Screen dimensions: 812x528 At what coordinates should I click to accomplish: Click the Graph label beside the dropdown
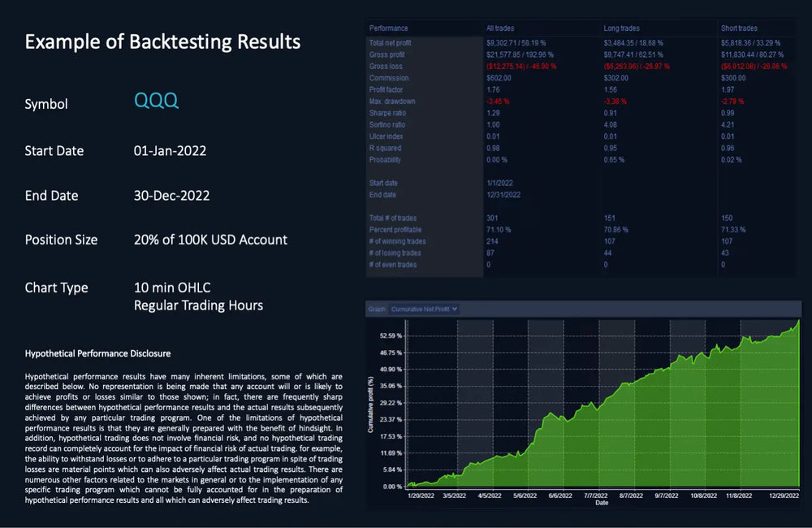point(376,309)
